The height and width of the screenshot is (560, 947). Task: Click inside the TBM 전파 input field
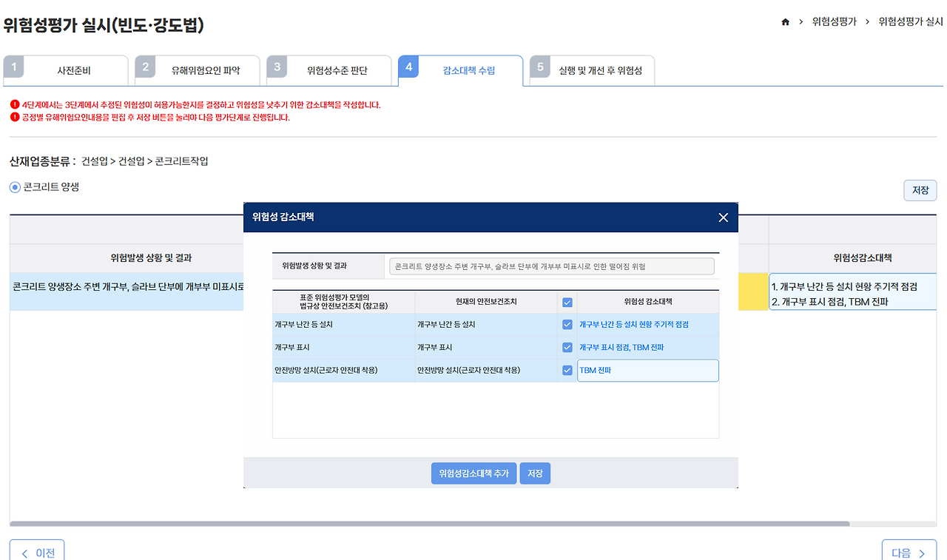(647, 370)
